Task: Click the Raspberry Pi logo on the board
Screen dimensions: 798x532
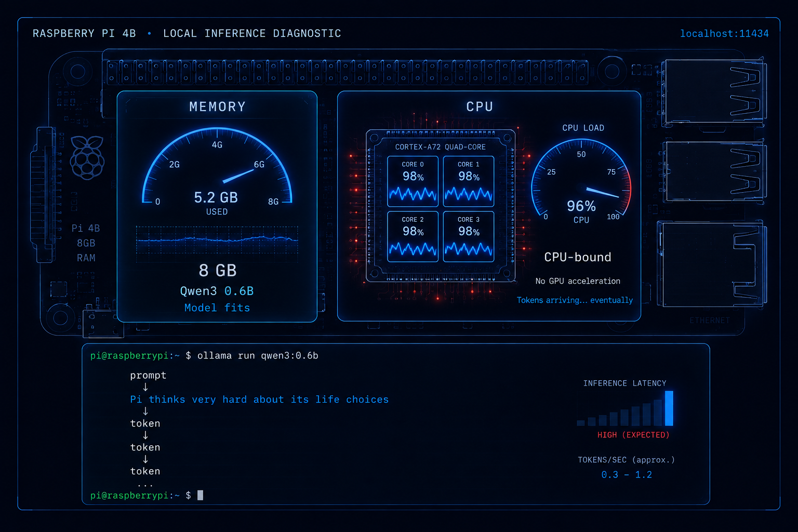Action: pos(87,157)
